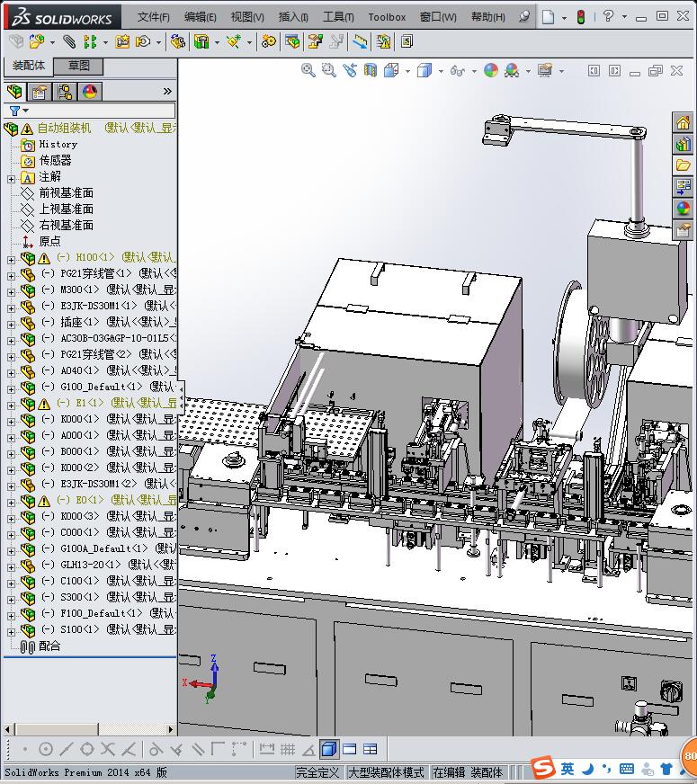Open the ConfigurationManager tab icon
The image size is (697, 784).
(65, 92)
